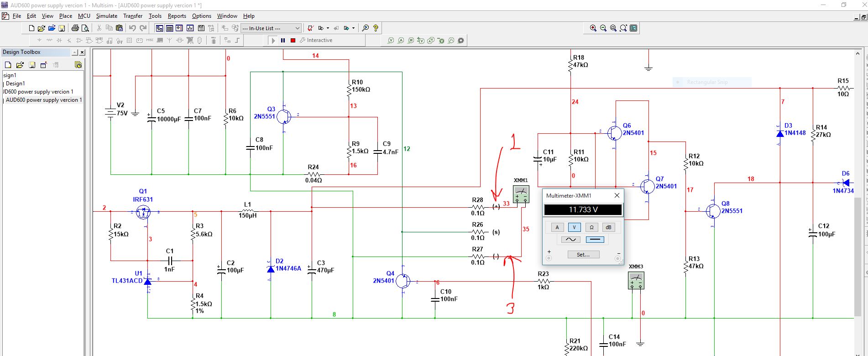Open print preview from the main toolbar

tap(85, 28)
